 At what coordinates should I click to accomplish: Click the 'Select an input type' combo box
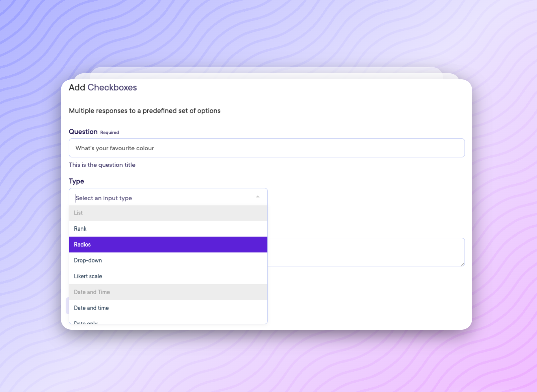point(164,198)
